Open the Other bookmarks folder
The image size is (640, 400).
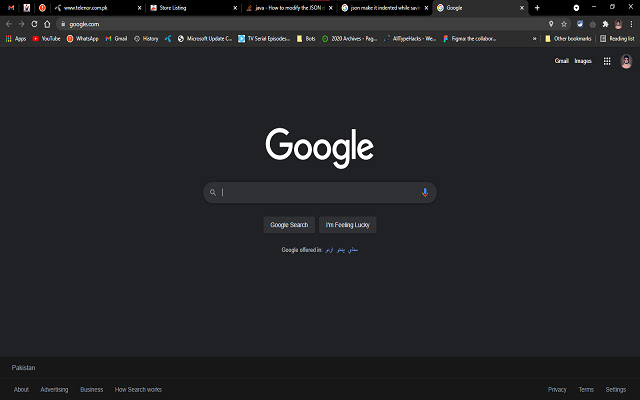coord(568,39)
